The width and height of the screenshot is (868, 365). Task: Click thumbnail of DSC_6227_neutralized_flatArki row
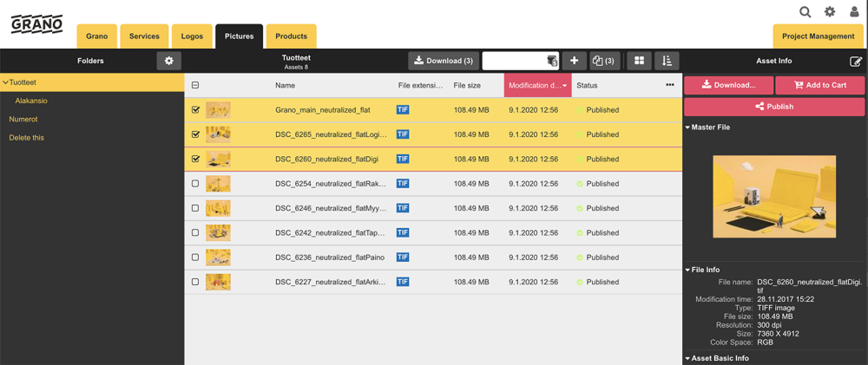(x=218, y=282)
